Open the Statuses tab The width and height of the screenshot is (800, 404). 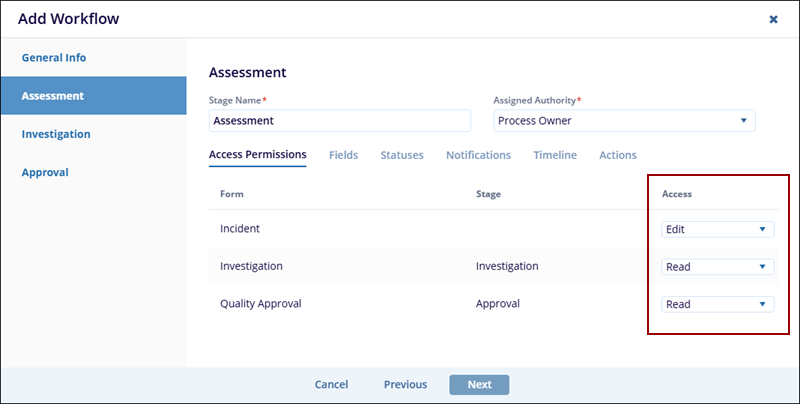pyautogui.click(x=401, y=155)
